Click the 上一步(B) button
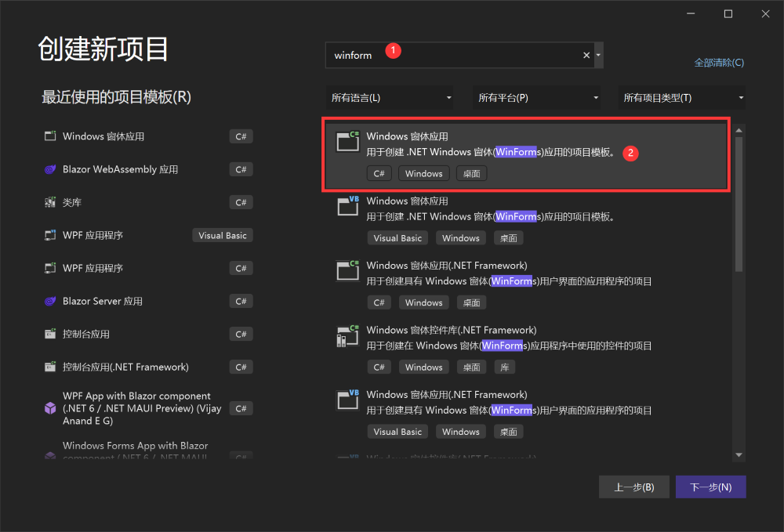Viewport: 784px width, 532px height. click(x=634, y=487)
